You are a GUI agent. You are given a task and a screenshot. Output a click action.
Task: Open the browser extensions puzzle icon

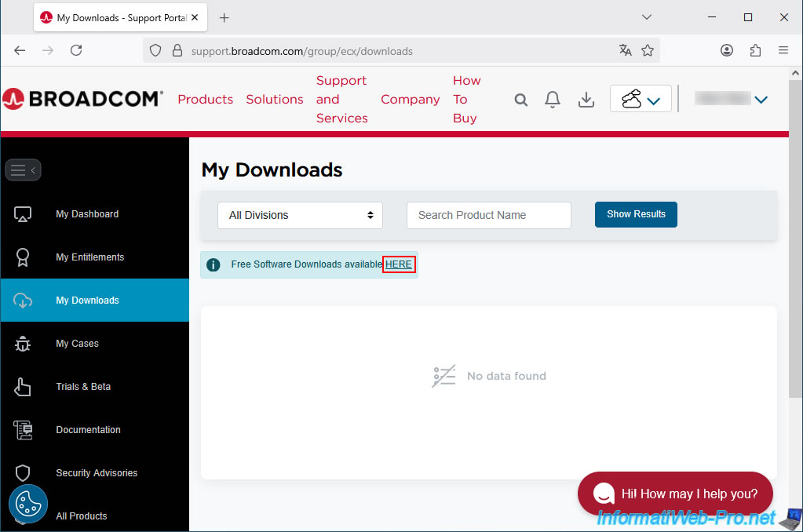pyautogui.click(x=755, y=50)
